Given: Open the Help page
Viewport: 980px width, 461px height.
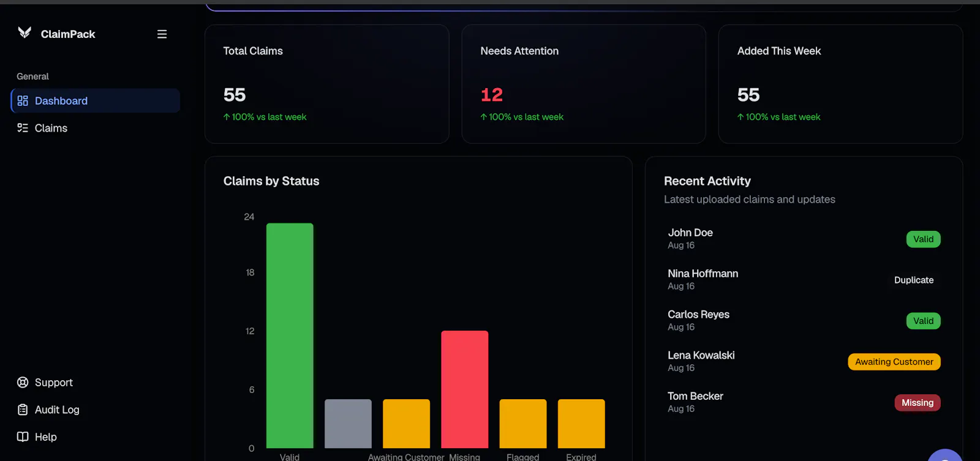Looking at the screenshot, I should pyautogui.click(x=46, y=437).
